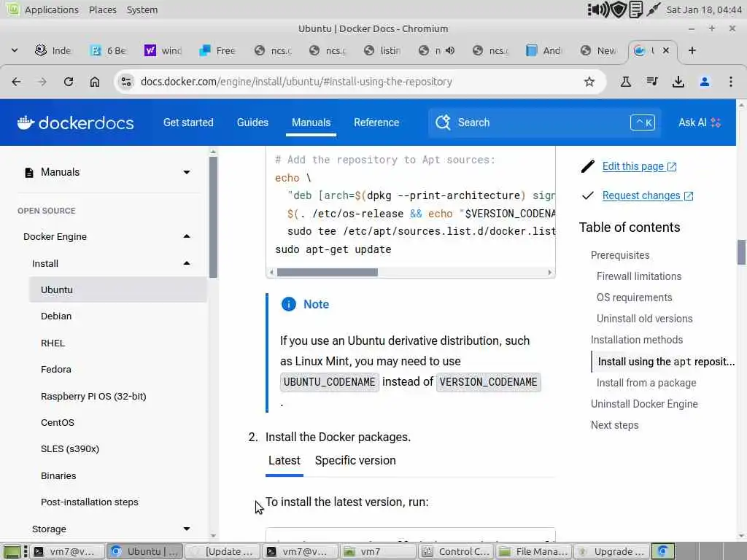Expand the Manuals sidebar dropdown

[187, 172]
